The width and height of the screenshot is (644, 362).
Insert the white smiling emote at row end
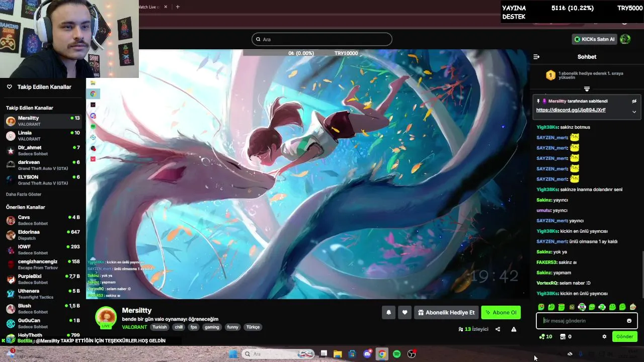tap(633, 307)
